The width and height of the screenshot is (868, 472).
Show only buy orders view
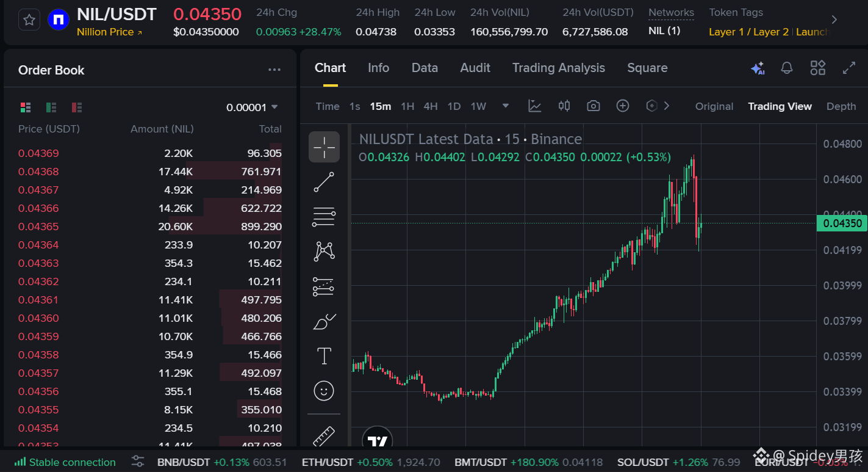pyautogui.click(x=51, y=107)
